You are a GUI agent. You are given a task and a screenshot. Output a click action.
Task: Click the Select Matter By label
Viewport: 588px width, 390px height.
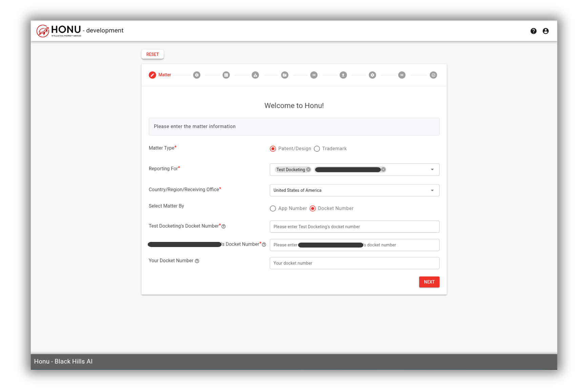pyautogui.click(x=166, y=206)
